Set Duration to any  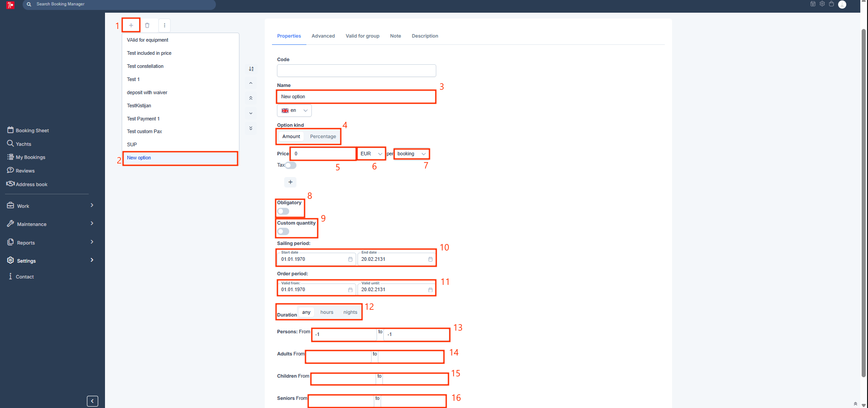point(306,312)
